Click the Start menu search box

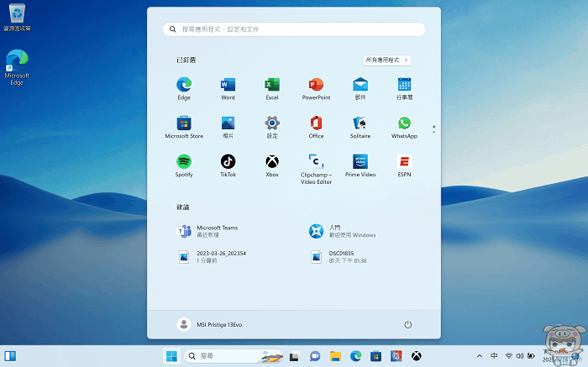coord(294,29)
